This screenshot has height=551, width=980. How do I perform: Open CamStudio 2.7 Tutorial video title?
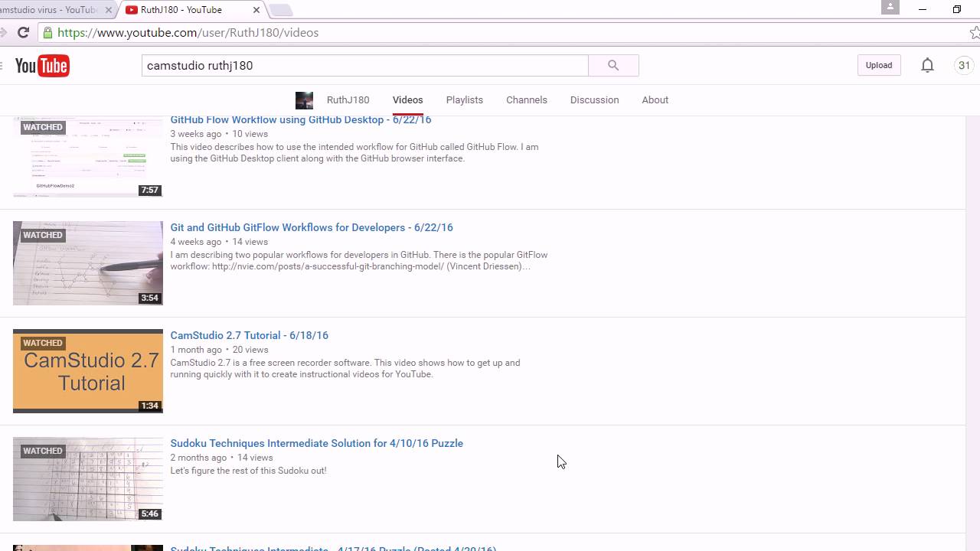pos(249,335)
